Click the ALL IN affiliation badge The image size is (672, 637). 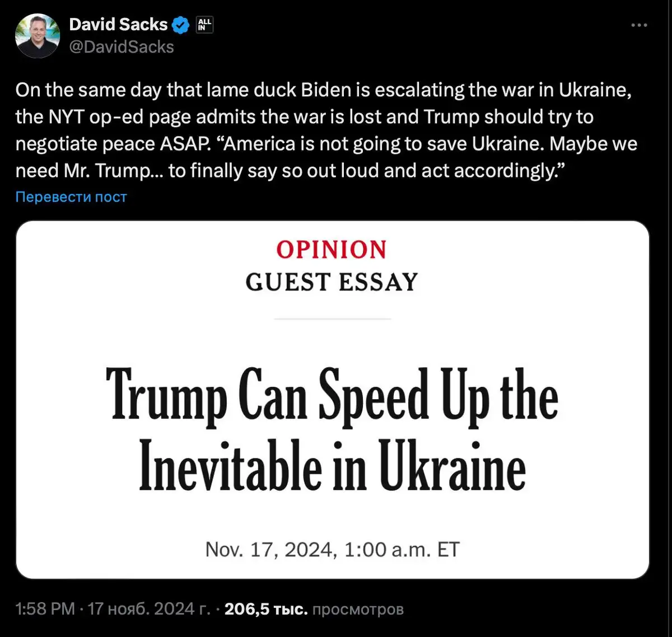point(203,25)
